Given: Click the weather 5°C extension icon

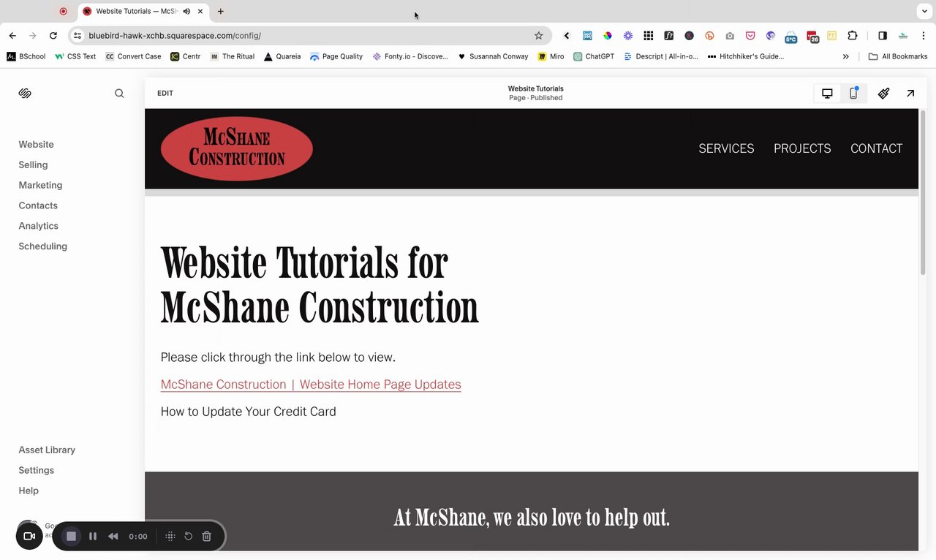Looking at the screenshot, I should 790,37.
